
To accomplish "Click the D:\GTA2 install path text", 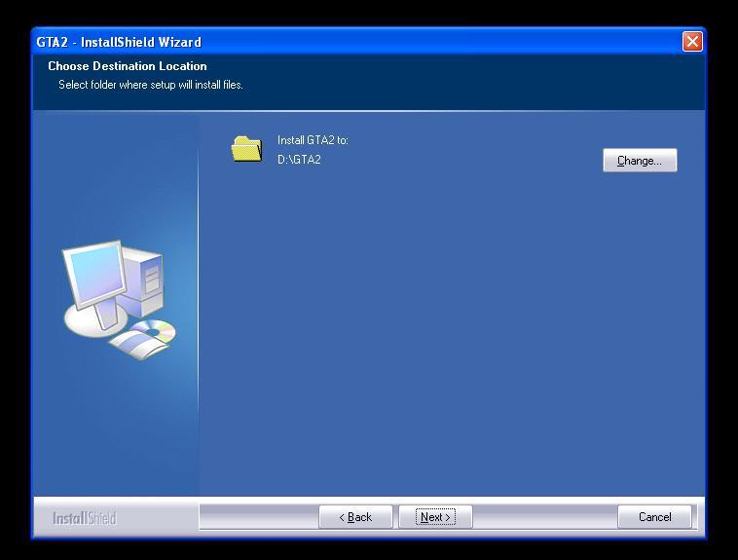I will pos(299,160).
